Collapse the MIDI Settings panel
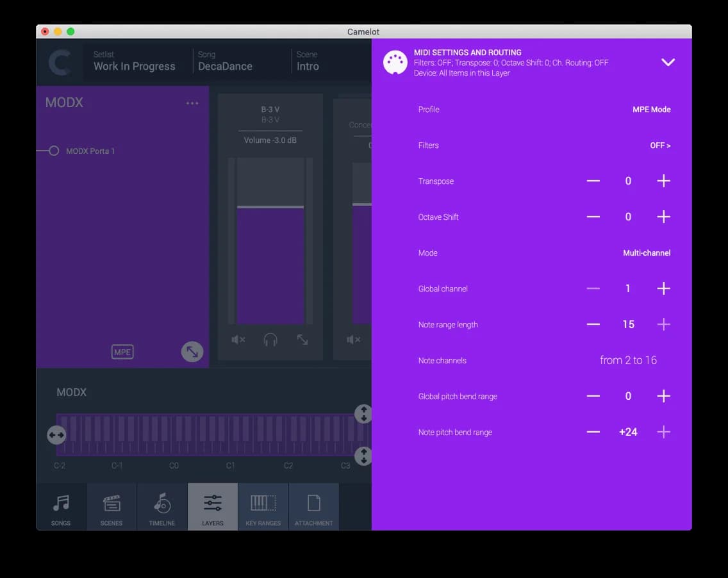The image size is (728, 578). [x=668, y=62]
